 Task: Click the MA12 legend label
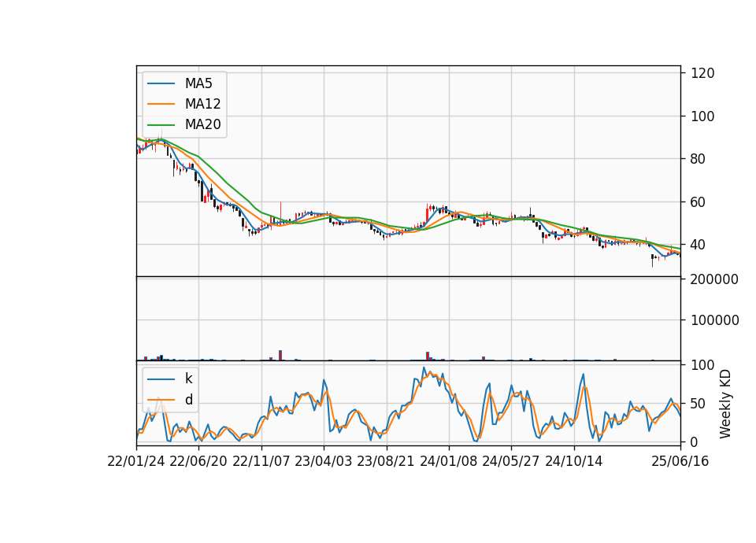pyautogui.click(x=202, y=104)
